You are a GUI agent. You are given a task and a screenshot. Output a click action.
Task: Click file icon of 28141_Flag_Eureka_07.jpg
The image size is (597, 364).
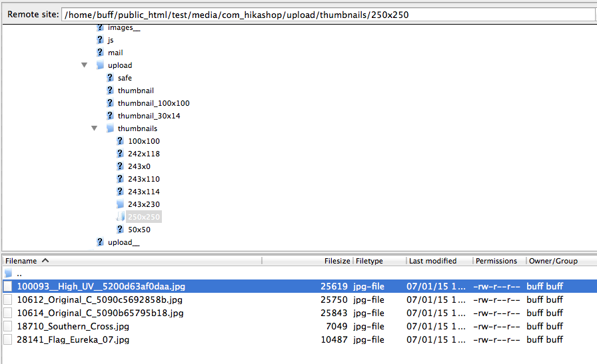click(x=8, y=339)
